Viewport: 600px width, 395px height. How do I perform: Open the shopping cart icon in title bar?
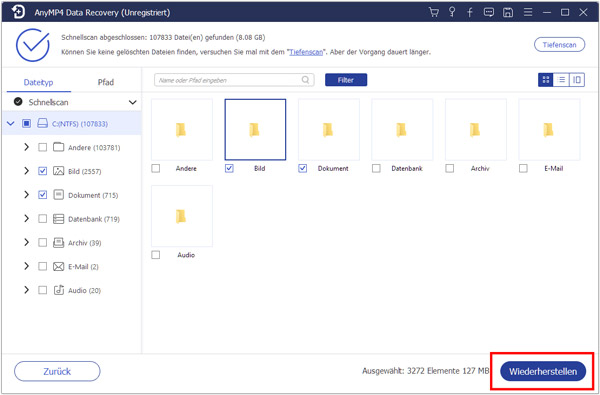pyautogui.click(x=434, y=12)
